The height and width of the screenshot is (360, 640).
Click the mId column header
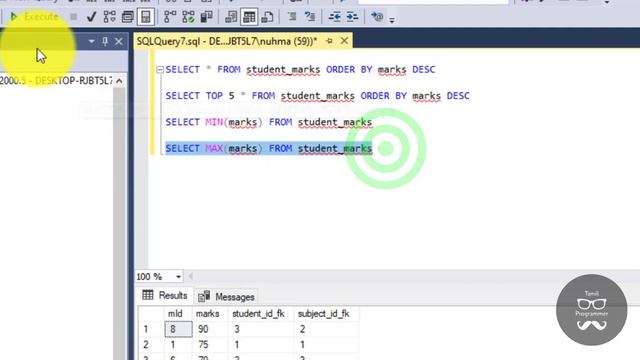click(178, 313)
